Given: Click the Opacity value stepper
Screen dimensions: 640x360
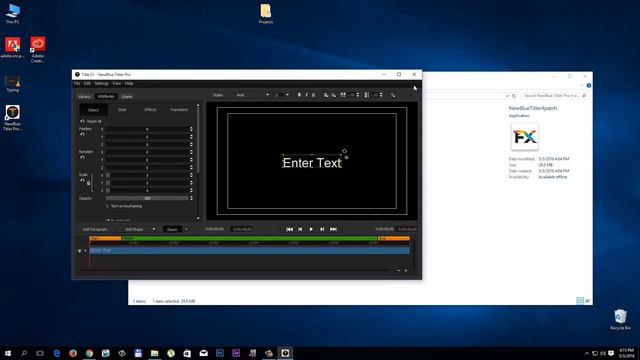Looking at the screenshot, I should click(191, 198).
